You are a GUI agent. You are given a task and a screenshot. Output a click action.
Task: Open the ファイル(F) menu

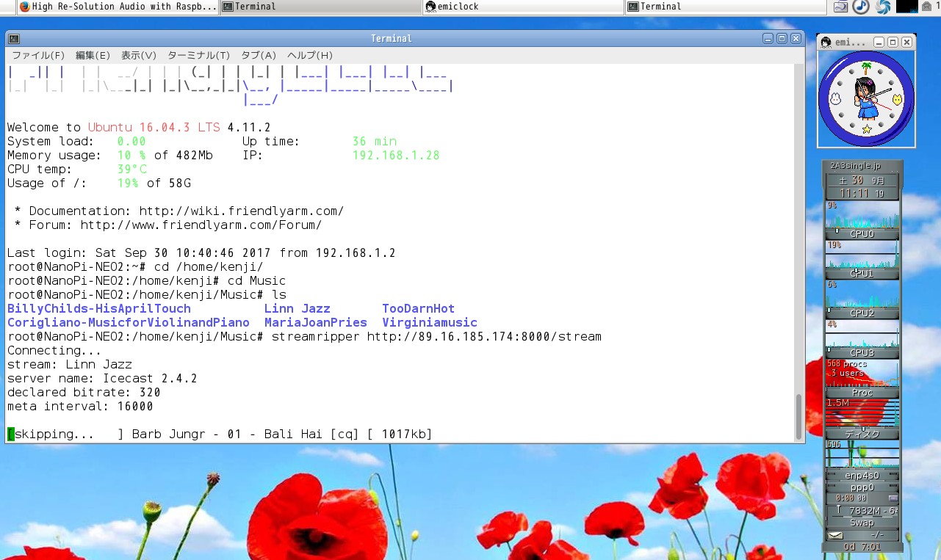38,56
